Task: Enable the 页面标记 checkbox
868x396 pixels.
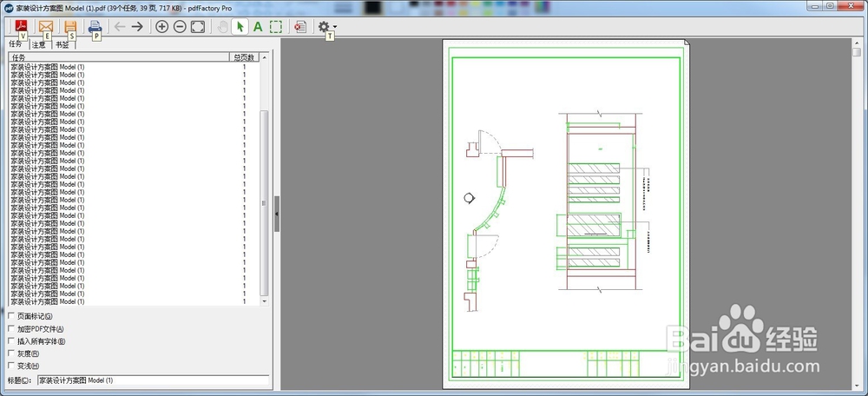Action: pyautogui.click(x=11, y=316)
